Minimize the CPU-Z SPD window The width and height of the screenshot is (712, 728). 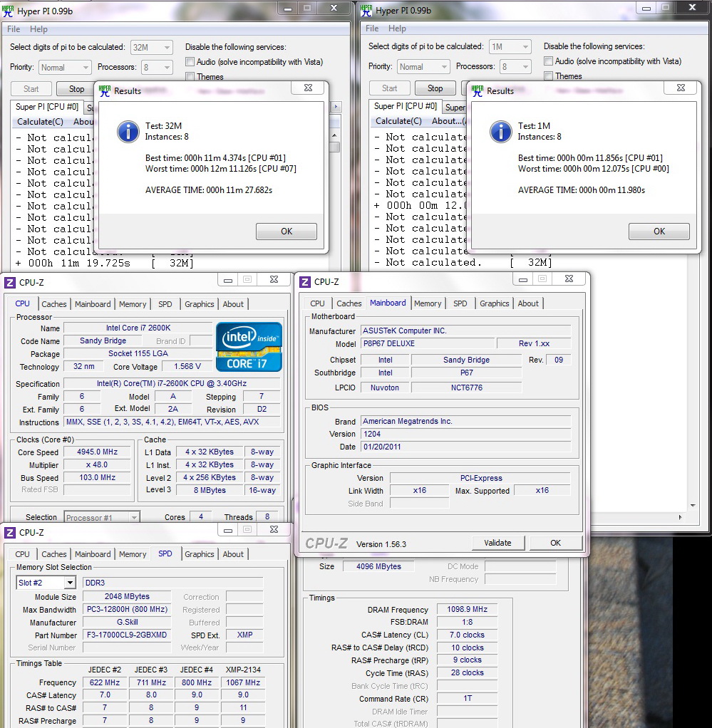point(228,530)
